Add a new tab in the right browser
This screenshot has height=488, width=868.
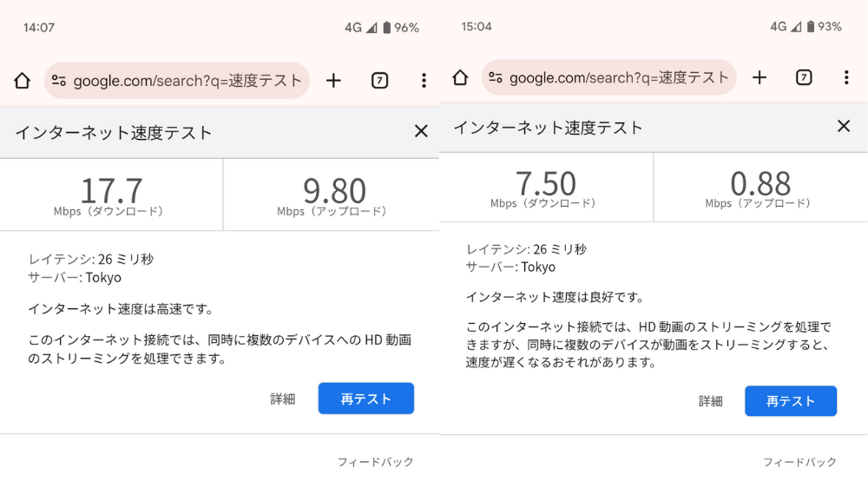759,77
